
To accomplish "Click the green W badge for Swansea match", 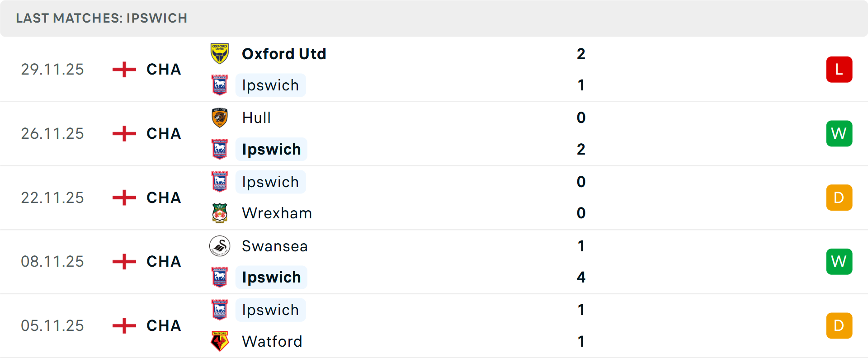I will click(839, 261).
